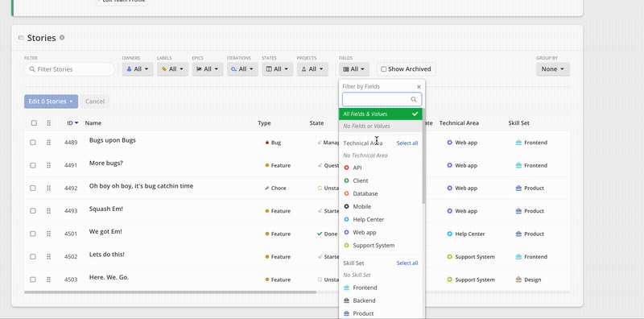The width and height of the screenshot is (644, 319).
Task: Open the Labels filter dropdown
Action: (172, 69)
